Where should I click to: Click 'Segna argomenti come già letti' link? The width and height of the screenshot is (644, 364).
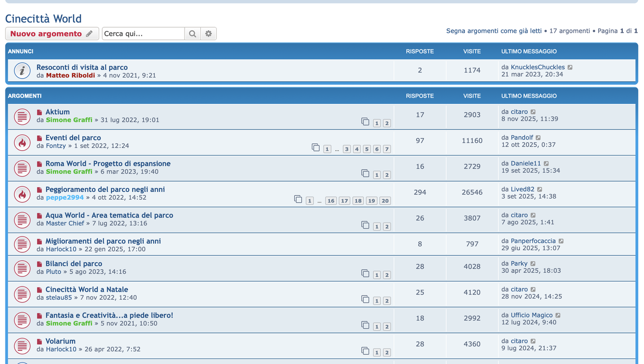(494, 31)
